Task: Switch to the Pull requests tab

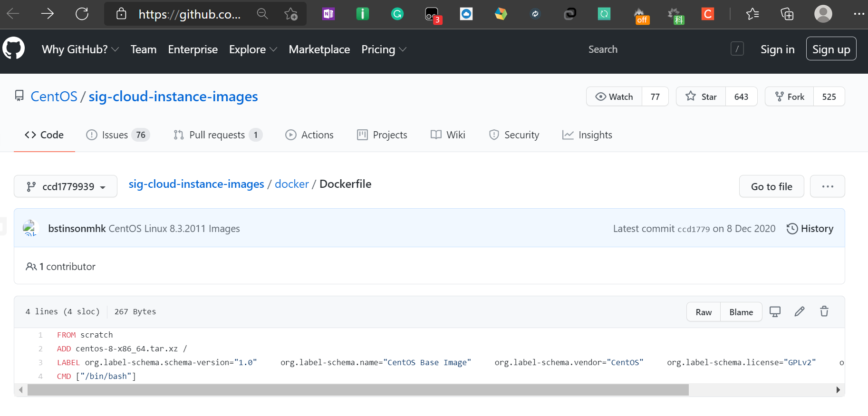Action: tap(218, 135)
